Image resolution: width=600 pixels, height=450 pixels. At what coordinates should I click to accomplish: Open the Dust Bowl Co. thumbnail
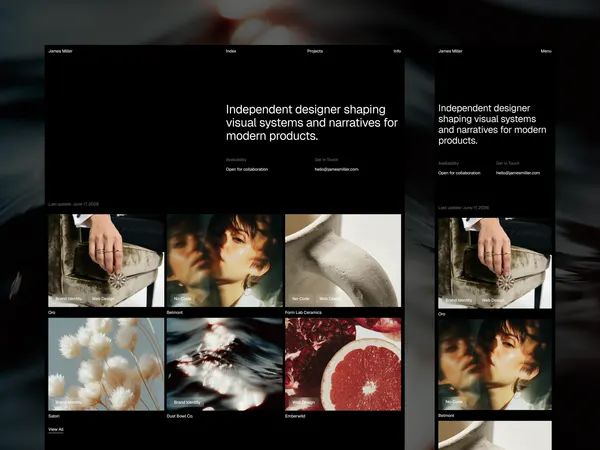click(x=225, y=364)
